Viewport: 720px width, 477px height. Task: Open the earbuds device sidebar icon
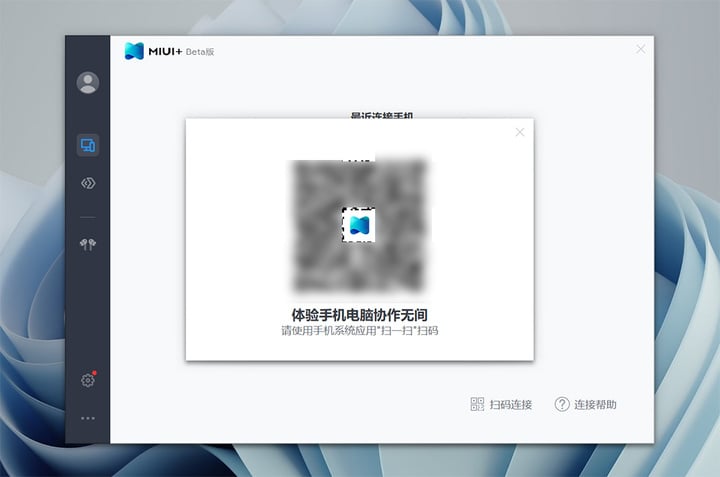[x=88, y=244]
